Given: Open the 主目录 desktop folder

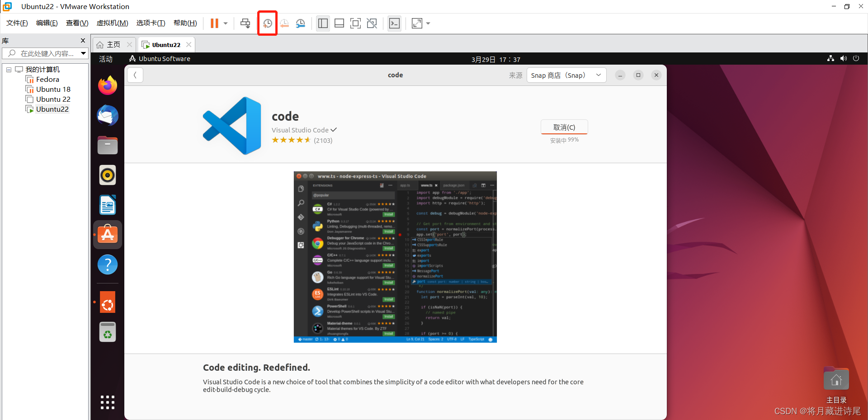Looking at the screenshot, I should 836,385.
